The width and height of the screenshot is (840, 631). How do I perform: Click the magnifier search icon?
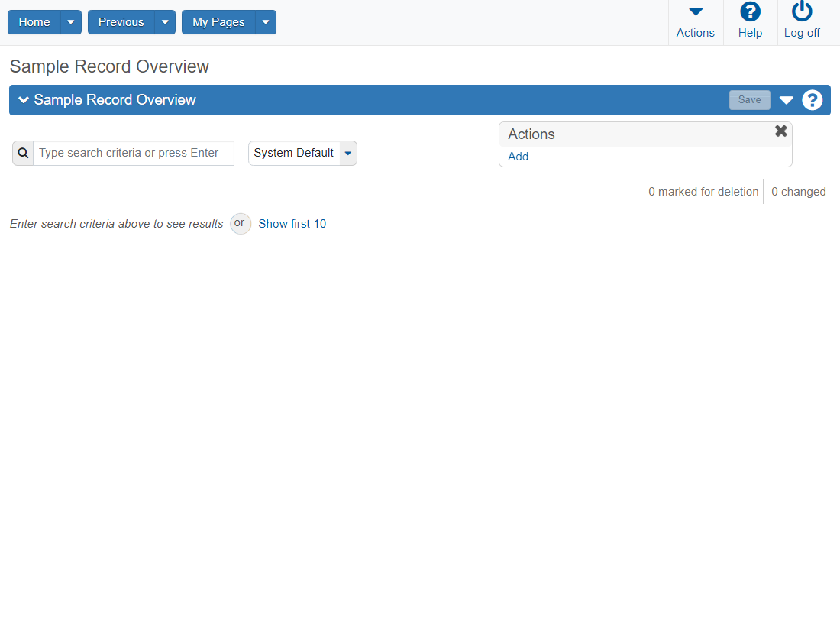point(23,154)
